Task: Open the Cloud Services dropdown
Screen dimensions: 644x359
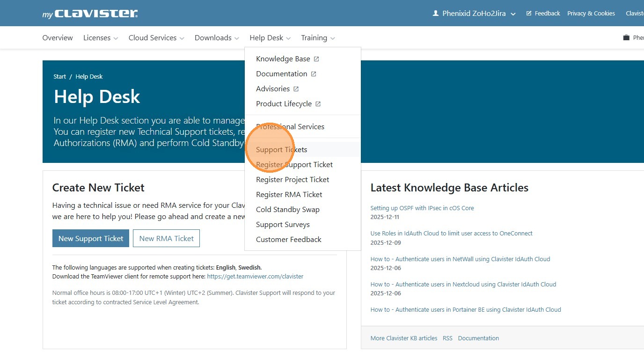Action: pos(156,38)
